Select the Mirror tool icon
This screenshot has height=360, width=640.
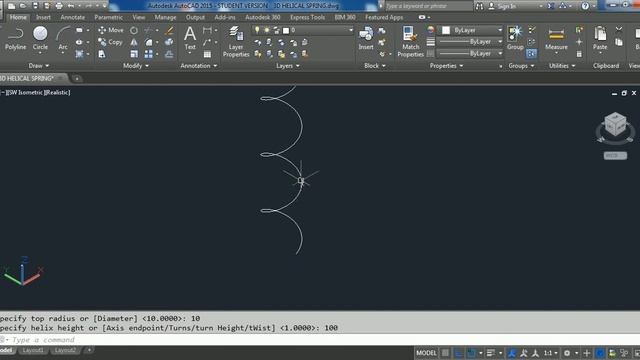(x=134, y=42)
